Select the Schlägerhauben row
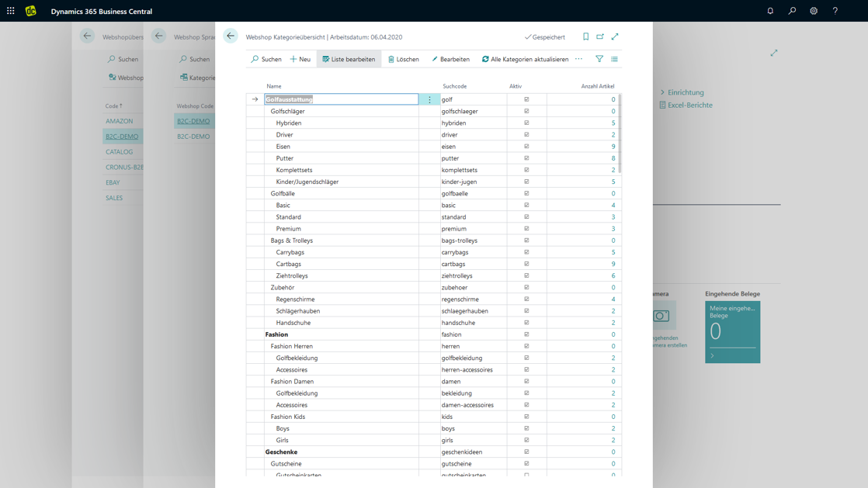Screen dimensions: 868x488 [x=433, y=311]
